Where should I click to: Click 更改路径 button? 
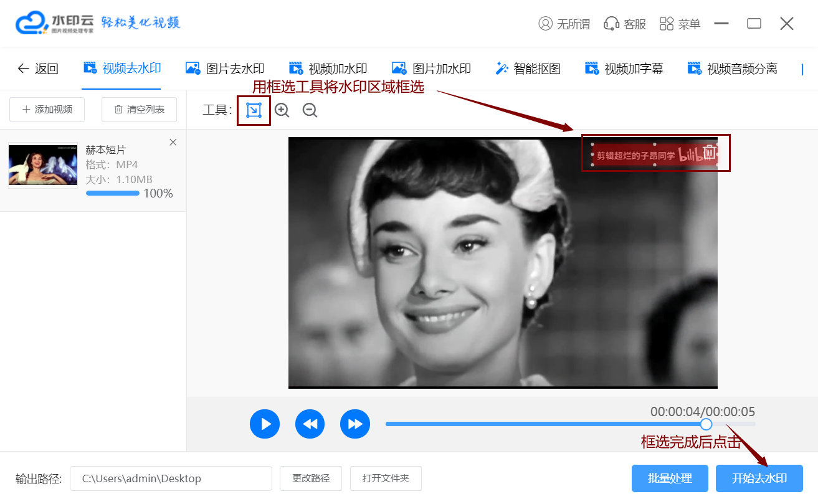point(311,478)
